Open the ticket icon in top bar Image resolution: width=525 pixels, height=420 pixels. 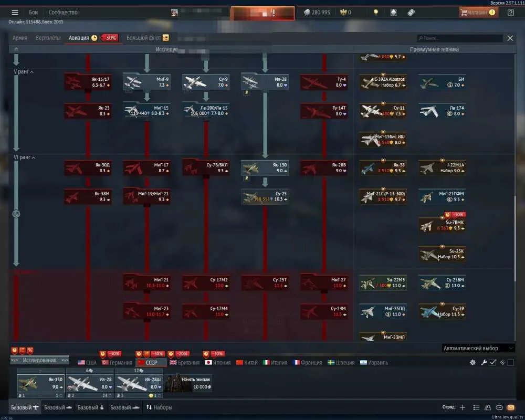(x=411, y=13)
